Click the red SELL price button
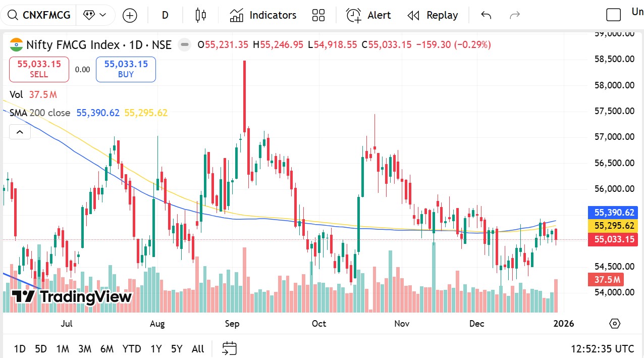 point(39,69)
